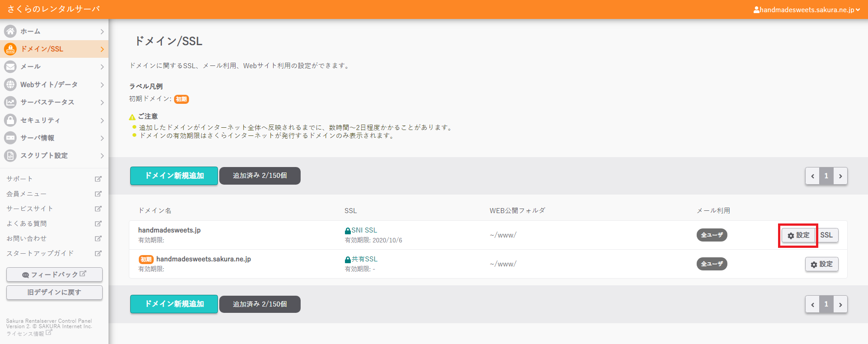Go to next page in bottom pagination

coord(840,304)
